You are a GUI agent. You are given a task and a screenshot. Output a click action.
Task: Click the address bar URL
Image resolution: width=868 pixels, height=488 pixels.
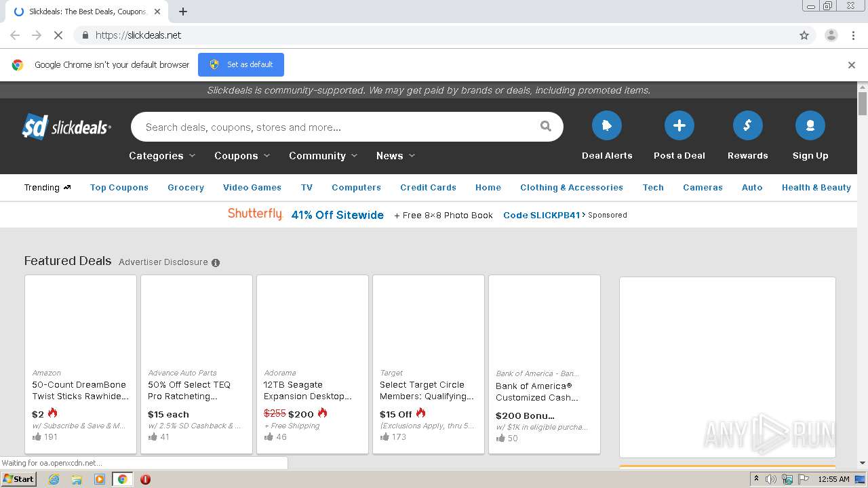pyautogui.click(x=138, y=35)
